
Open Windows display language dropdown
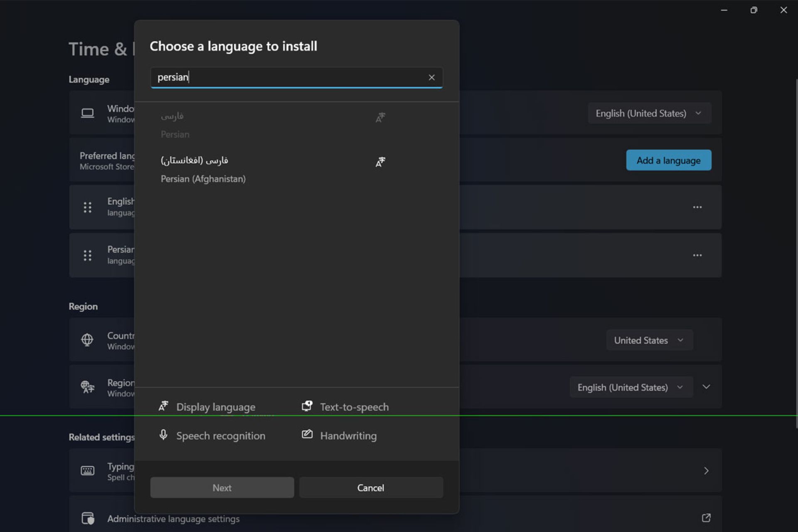[x=649, y=113]
